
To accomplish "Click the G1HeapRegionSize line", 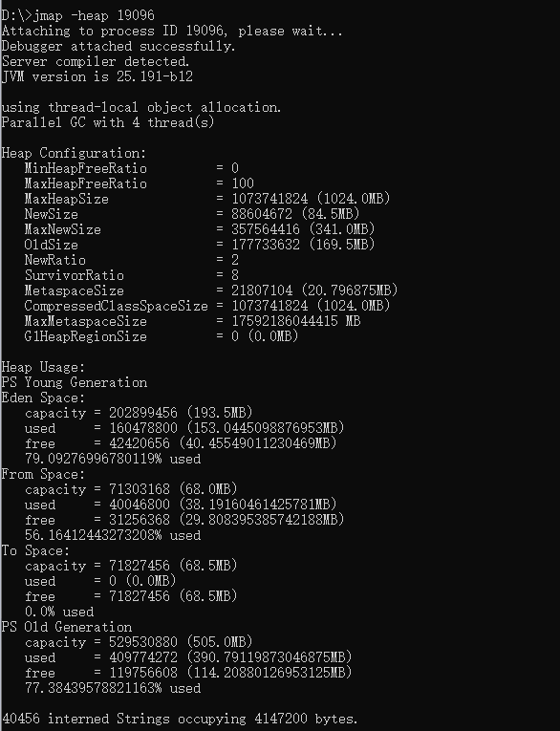I will (161, 336).
